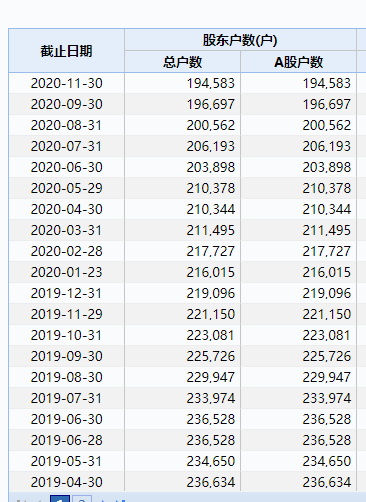Click the 2020-07-31 row date
Image resolution: width=366 pixels, height=502 pixels.
(66, 146)
